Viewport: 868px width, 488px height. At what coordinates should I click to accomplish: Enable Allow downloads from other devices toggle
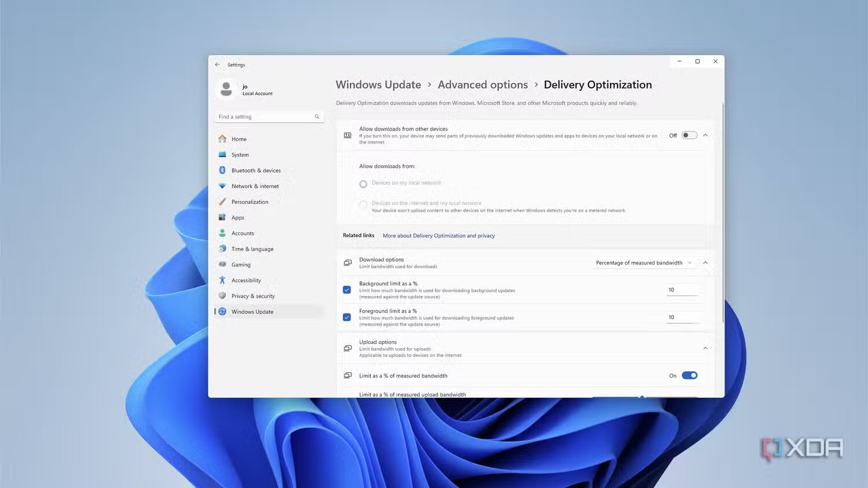pyautogui.click(x=689, y=135)
